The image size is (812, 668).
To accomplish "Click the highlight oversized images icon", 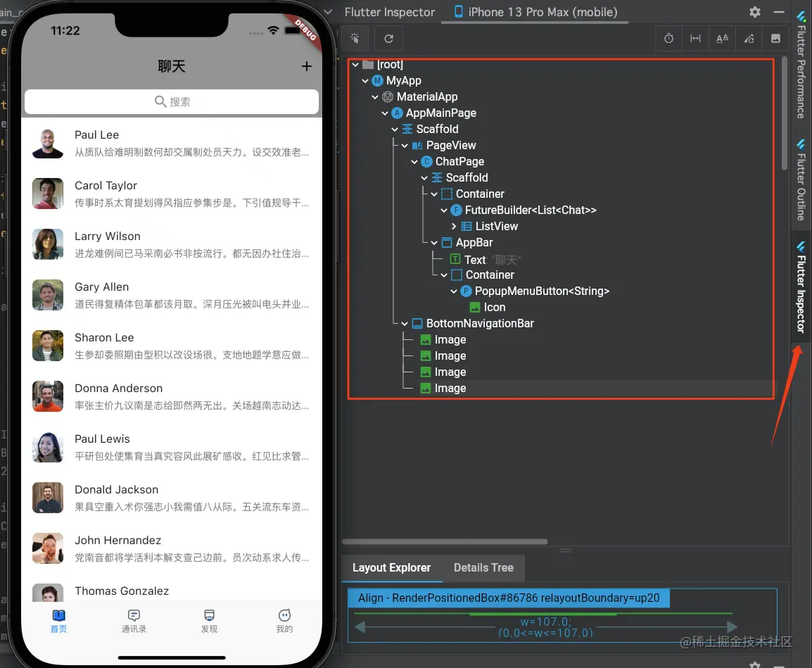I will pos(775,38).
